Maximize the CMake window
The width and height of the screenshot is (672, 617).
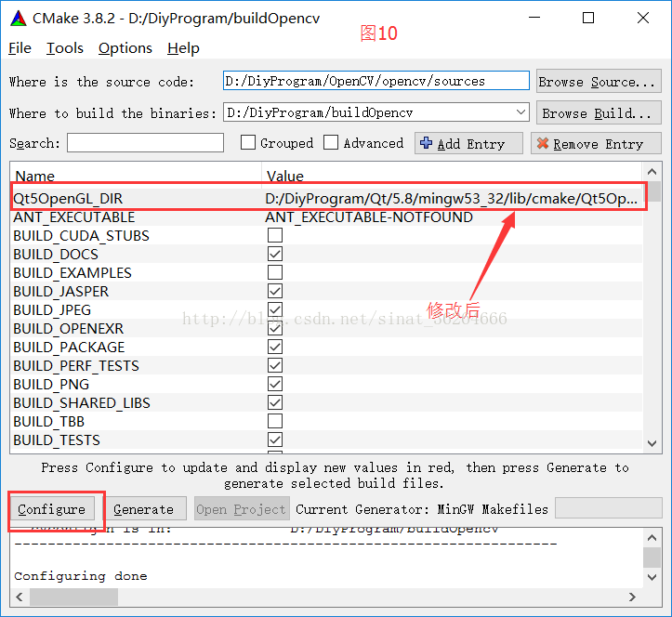588,18
